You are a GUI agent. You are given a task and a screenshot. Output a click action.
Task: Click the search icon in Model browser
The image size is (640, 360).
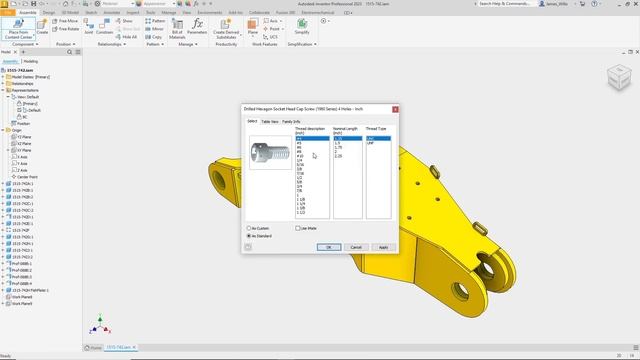[69, 52]
